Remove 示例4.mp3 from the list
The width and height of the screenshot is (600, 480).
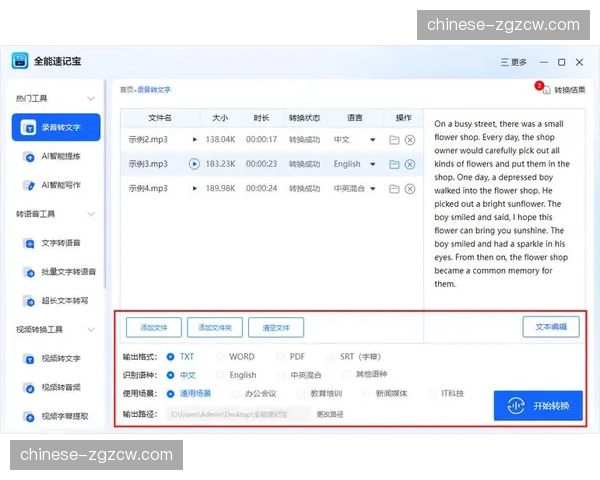pos(410,189)
